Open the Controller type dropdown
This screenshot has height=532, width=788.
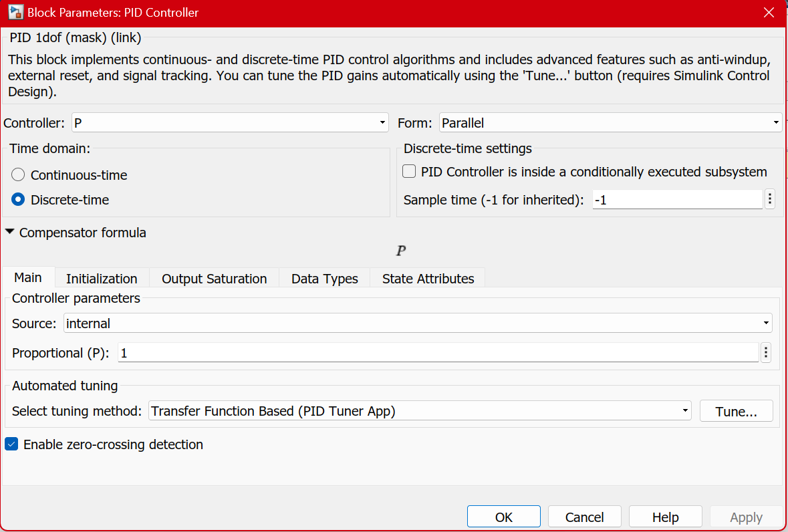point(230,122)
